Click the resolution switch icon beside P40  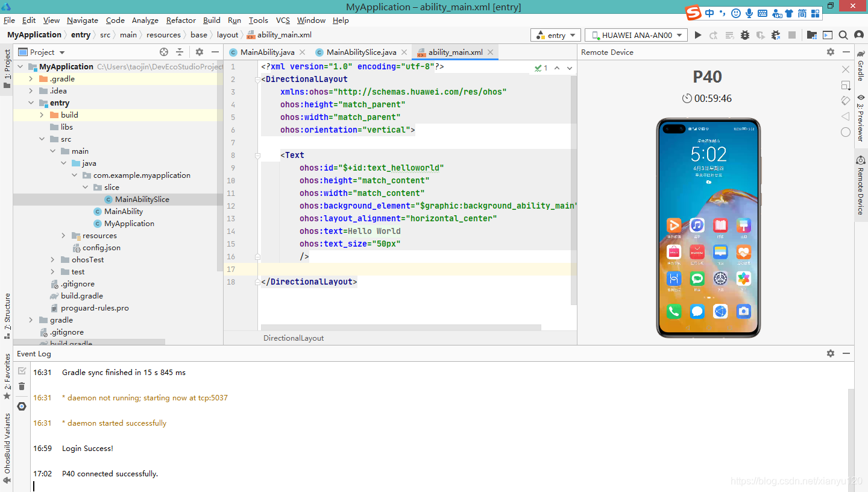[x=846, y=86]
